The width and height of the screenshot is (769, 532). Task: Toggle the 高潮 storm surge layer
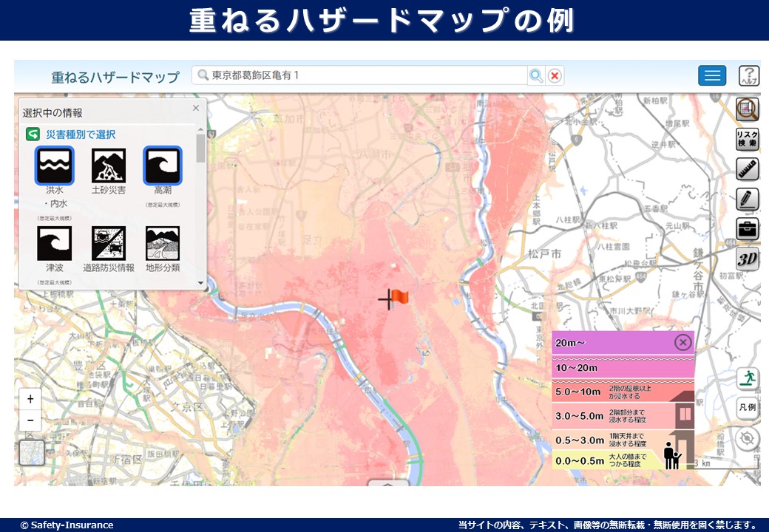[x=163, y=166]
